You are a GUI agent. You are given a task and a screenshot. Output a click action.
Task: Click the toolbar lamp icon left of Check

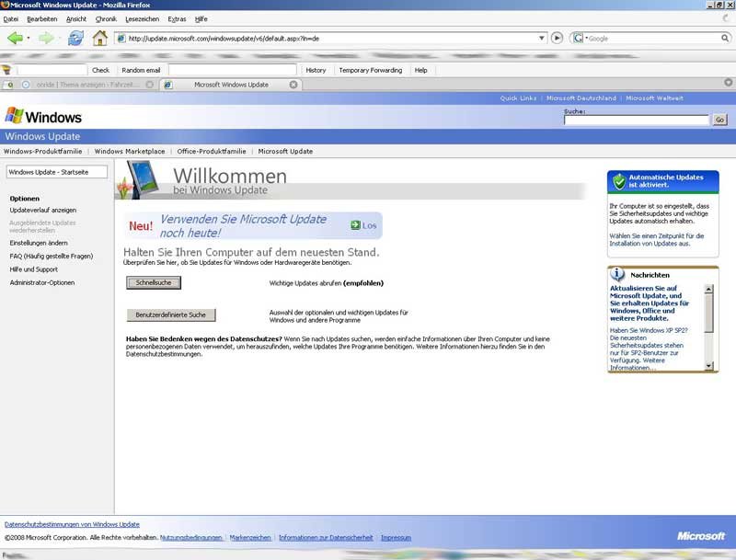pos(6,70)
